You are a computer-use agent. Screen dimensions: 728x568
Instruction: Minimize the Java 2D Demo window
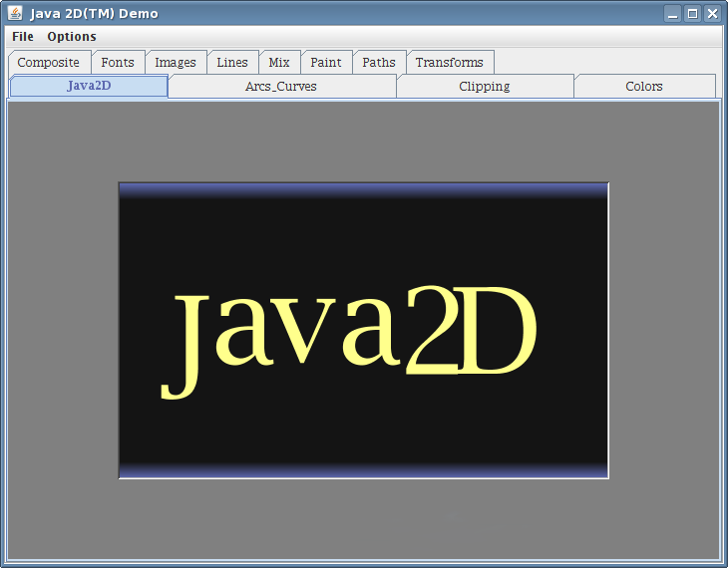point(672,14)
